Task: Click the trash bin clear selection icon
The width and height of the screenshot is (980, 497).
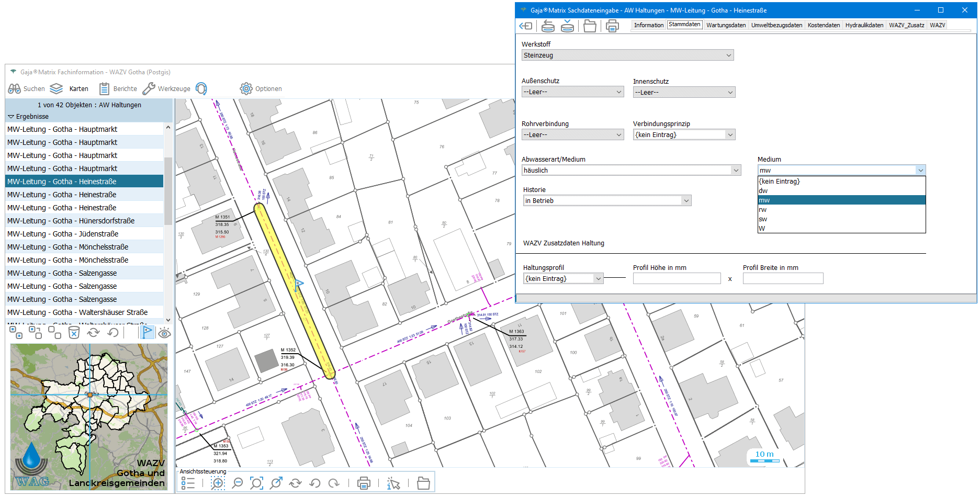Action: [74, 333]
